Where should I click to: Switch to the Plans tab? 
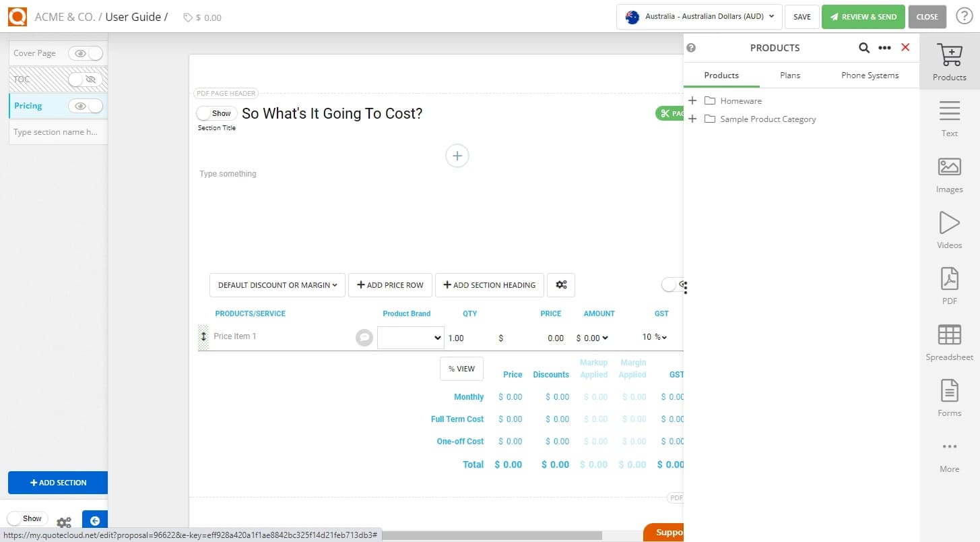point(789,75)
